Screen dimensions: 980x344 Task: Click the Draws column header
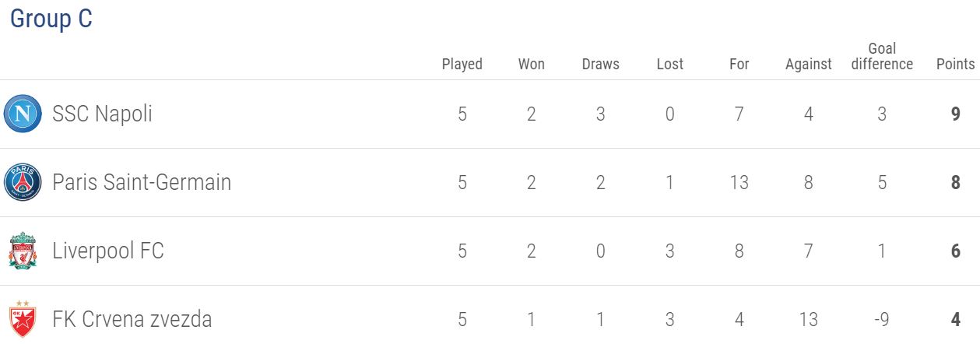point(601,64)
